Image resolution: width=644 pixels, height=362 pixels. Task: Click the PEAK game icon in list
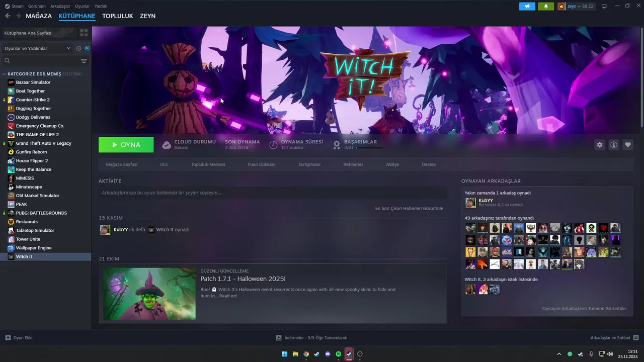coord(11,204)
